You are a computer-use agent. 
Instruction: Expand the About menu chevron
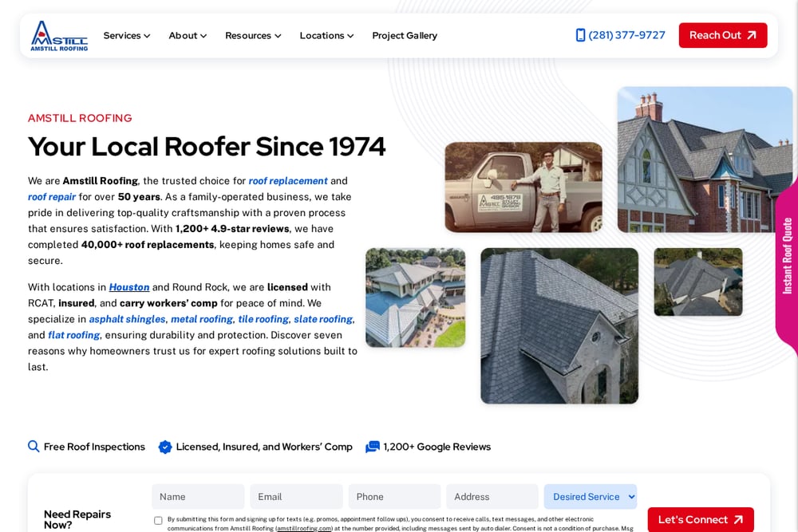(203, 36)
